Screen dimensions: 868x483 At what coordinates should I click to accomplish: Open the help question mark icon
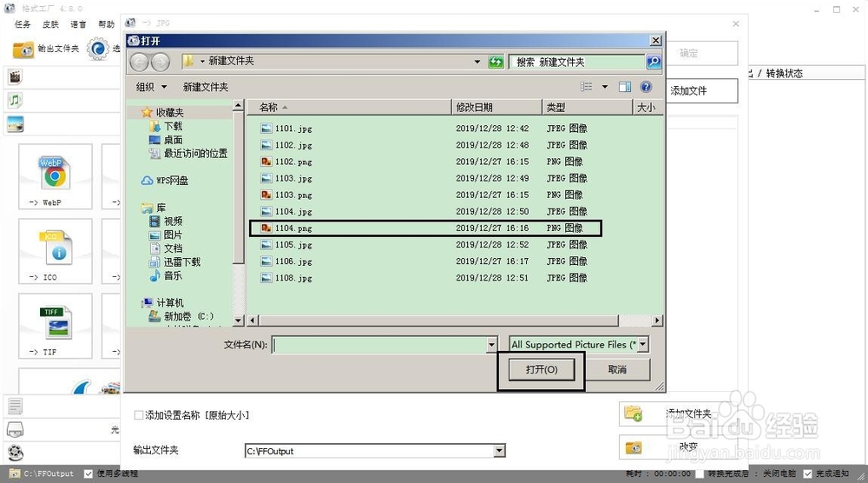646,86
